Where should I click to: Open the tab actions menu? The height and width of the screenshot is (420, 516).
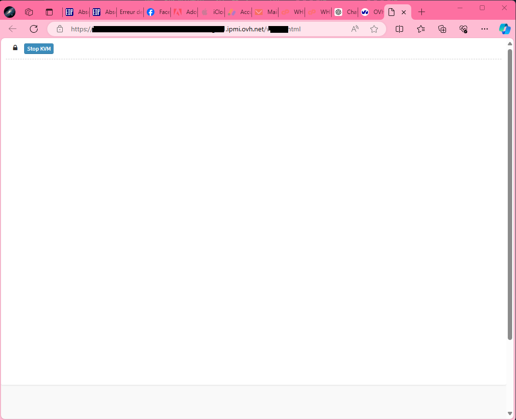click(49, 12)
